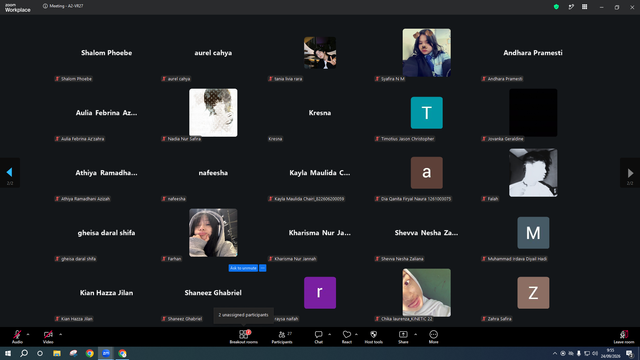Open Cortana circle taskbar icon

pos(40,353)
